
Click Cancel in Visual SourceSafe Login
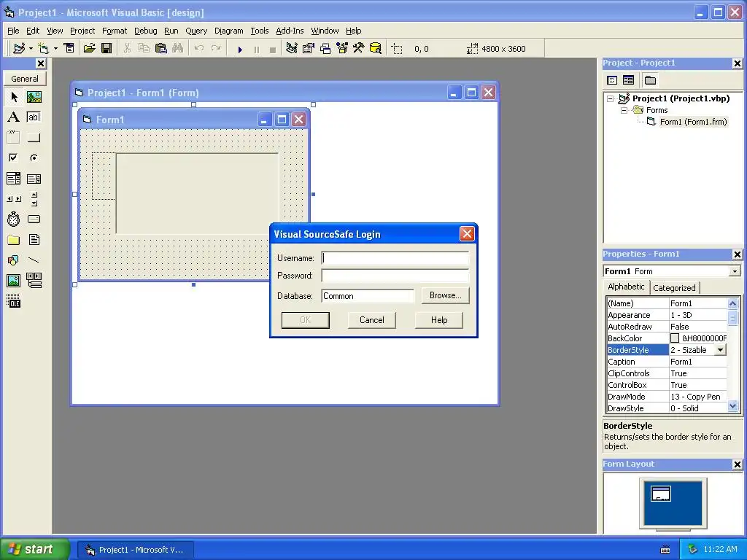(x=371, y=320)
